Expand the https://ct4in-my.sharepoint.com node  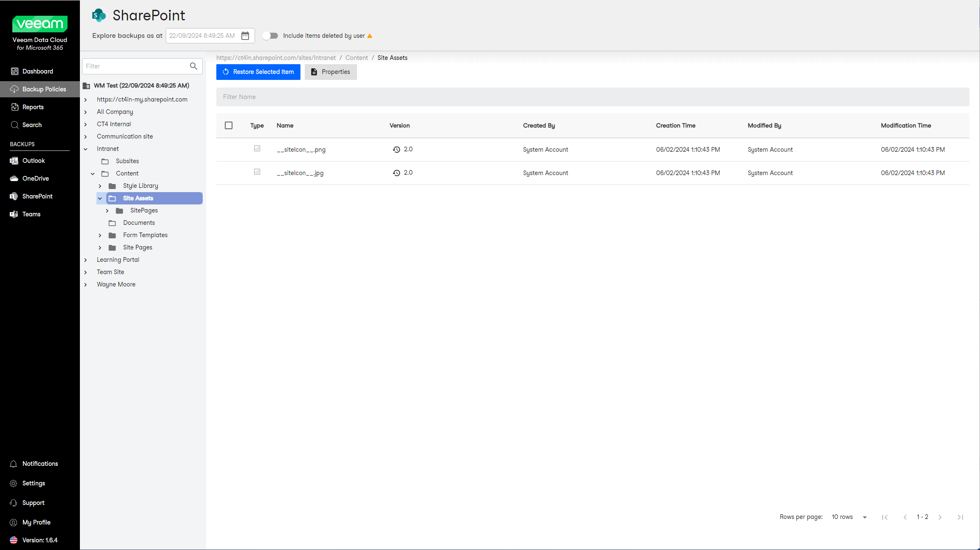[x=86, y=100]
